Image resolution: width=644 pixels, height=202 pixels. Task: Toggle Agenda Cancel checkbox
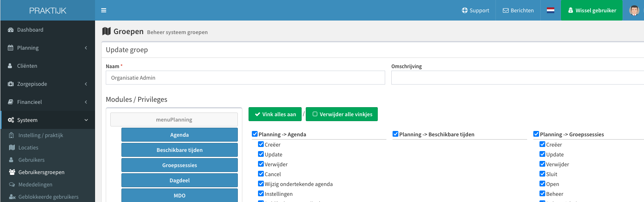(x=261, y=174)
